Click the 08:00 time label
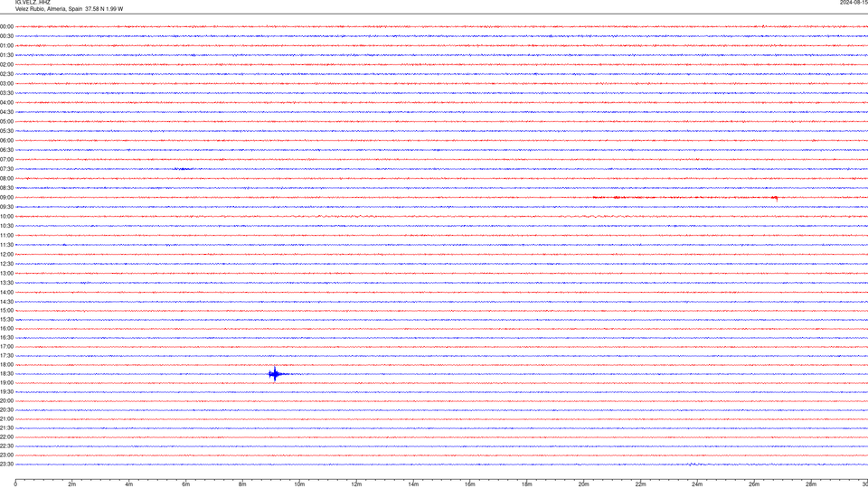The image size is (868, 488). coord(6,179)
